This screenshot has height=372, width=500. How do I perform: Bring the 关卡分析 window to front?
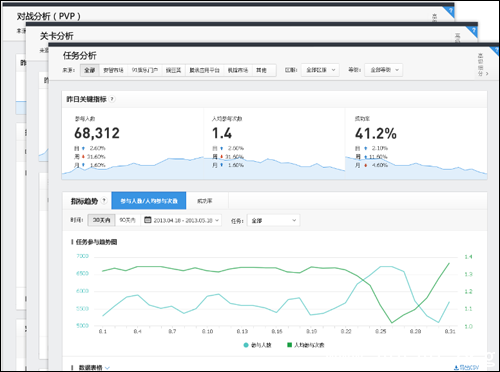57,36
